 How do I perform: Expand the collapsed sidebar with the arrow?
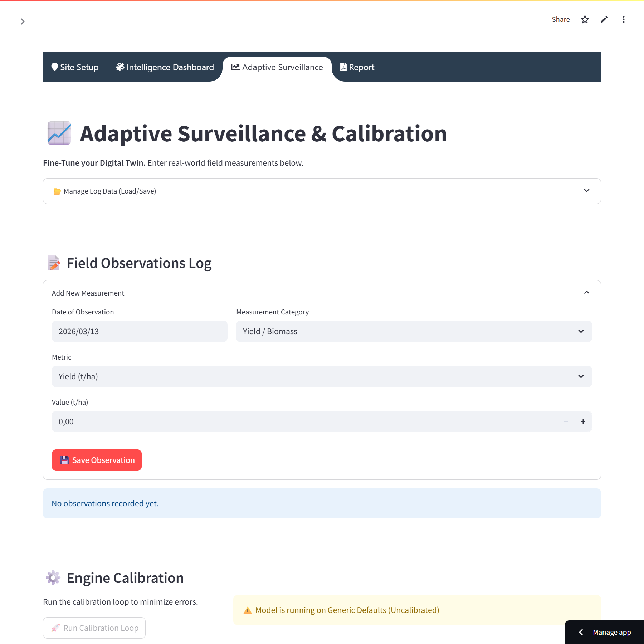tap(23, 21)
